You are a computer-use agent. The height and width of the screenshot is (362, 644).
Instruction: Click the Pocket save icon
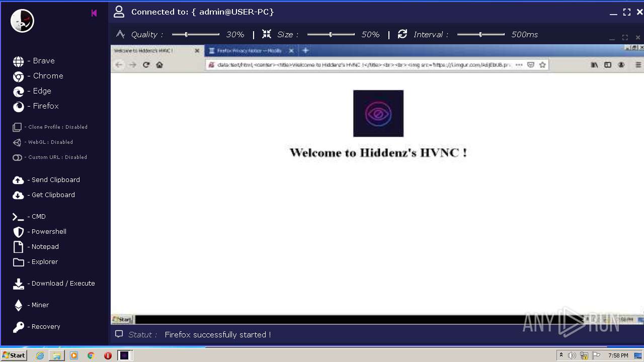tap(531, 65)
